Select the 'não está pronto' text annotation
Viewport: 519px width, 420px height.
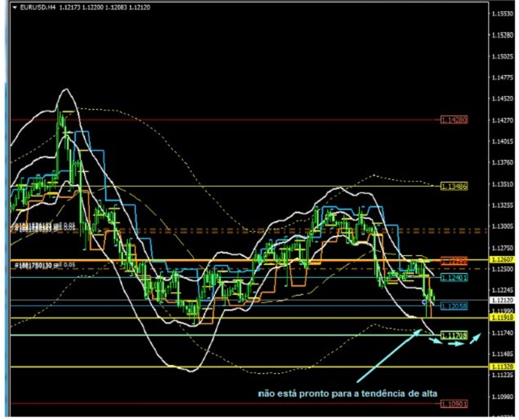(x=347, y=393)
